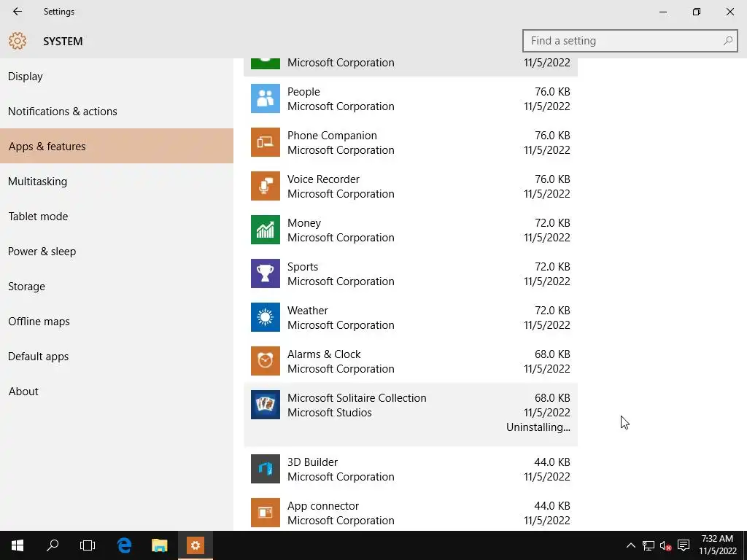Click the App connector icon

click(x=266, y=513)
